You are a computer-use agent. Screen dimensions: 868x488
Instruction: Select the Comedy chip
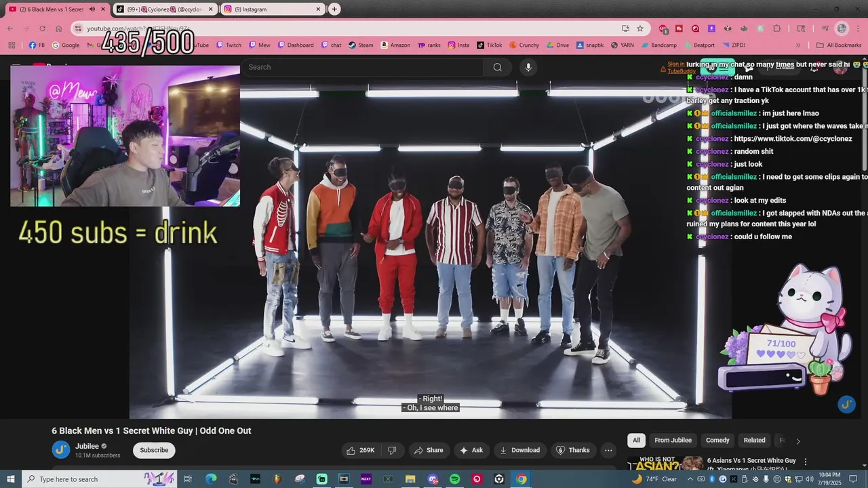tap(717, 441)
